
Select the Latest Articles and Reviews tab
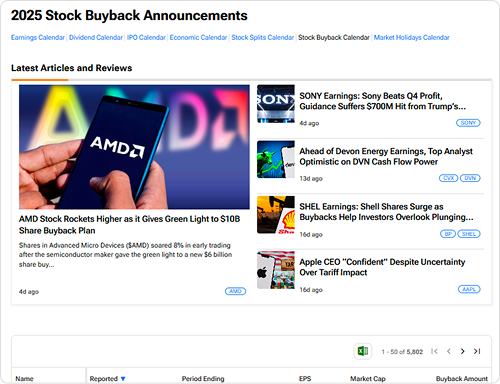(71, 68)
